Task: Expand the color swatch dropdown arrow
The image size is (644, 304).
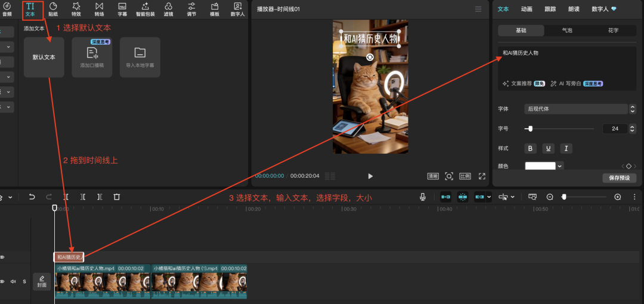Action: 559,166
